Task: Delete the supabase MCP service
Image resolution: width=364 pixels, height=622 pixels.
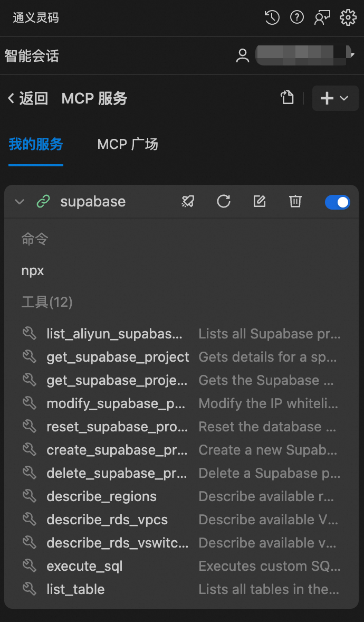Action: point(295,201)
